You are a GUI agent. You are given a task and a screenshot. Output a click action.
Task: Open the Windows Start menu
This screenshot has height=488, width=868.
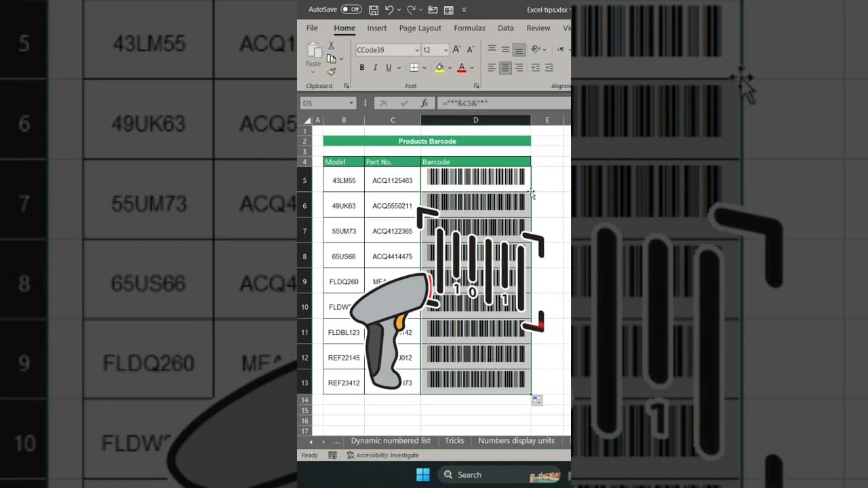click(x=423, y=474)
